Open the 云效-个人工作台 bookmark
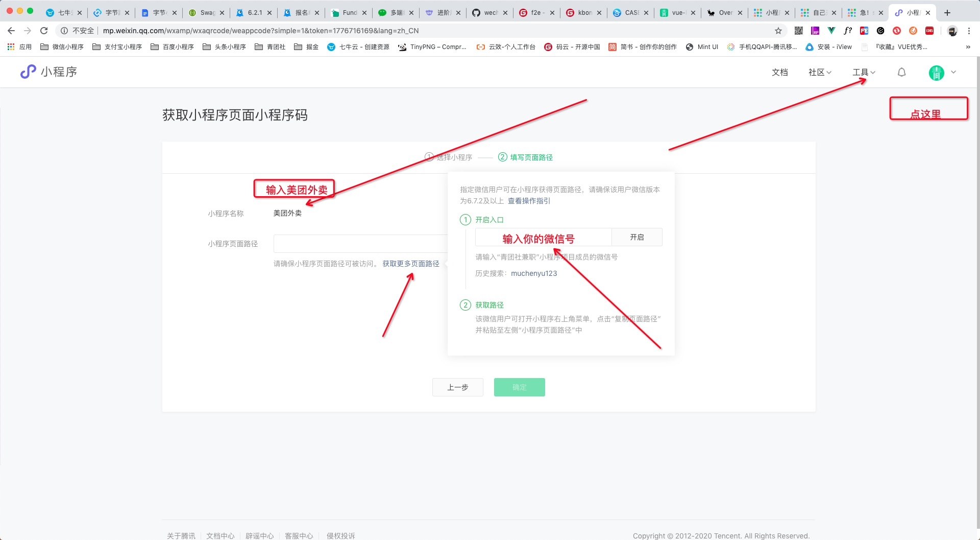980x540 pixels. (x=506, y=47)
